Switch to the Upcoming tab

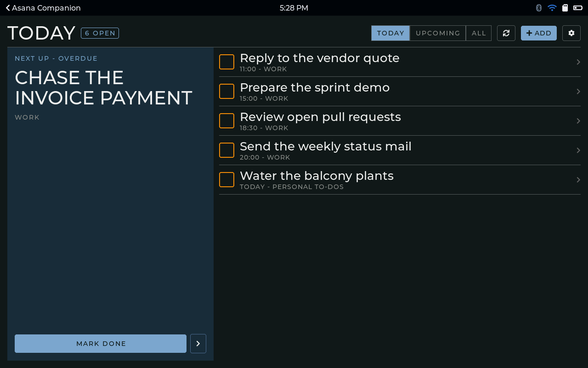[438, 33]
